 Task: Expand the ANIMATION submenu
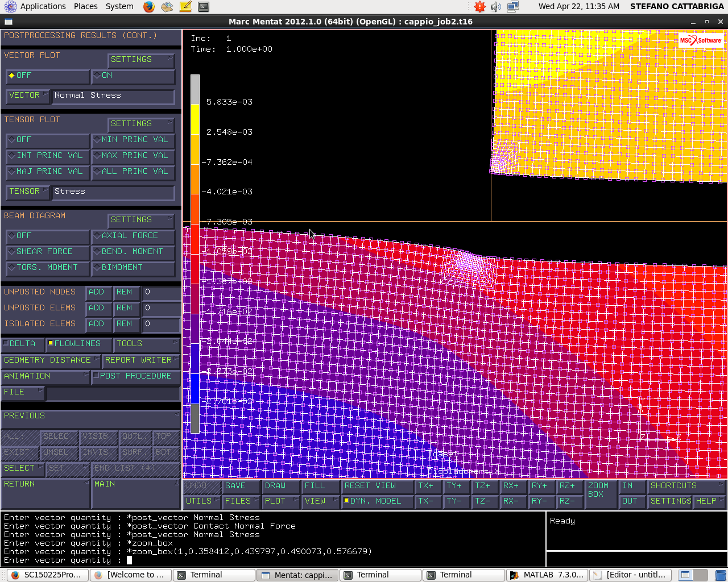point(45,376)
